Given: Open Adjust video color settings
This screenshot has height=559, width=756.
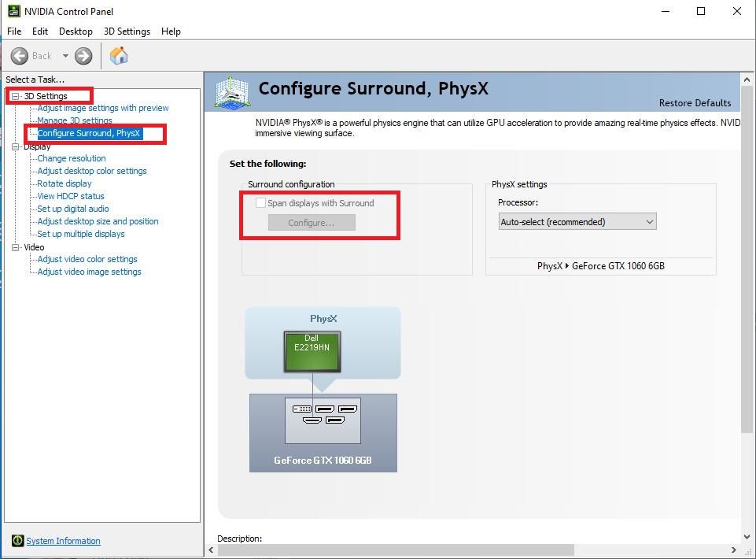Looking at the screenshot, I should click(87, 259).
